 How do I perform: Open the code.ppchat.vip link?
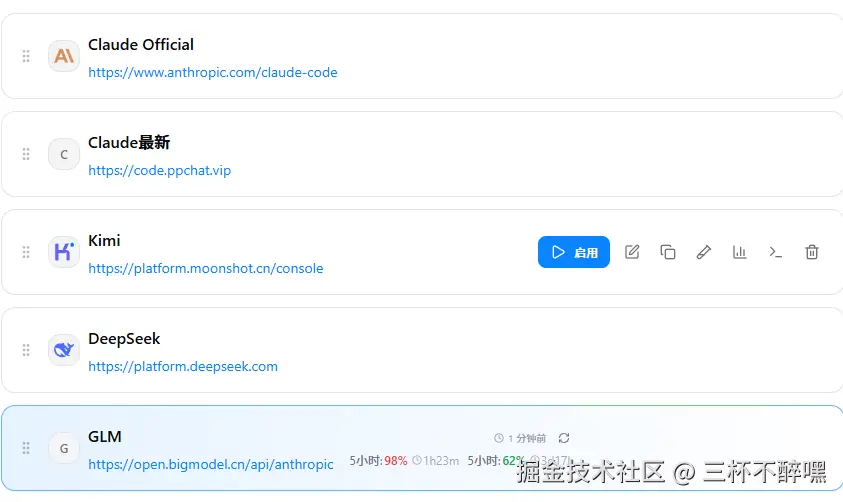click(x=160, y=170)
